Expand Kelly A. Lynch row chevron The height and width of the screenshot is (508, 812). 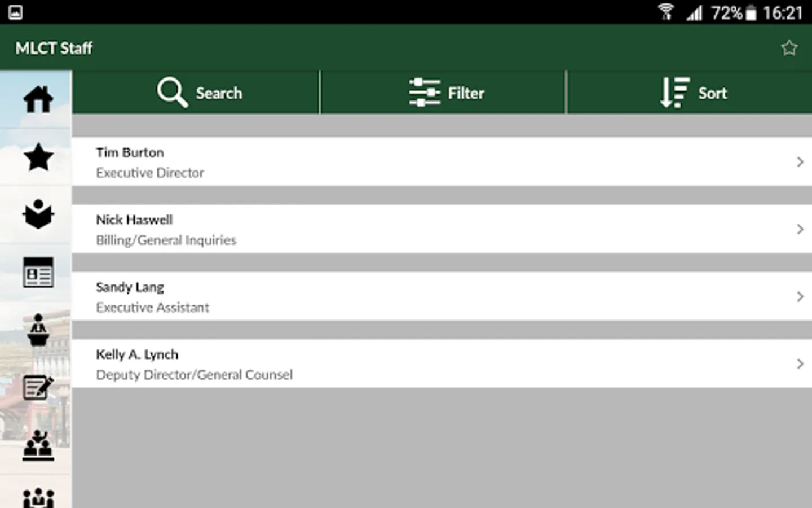800,364
